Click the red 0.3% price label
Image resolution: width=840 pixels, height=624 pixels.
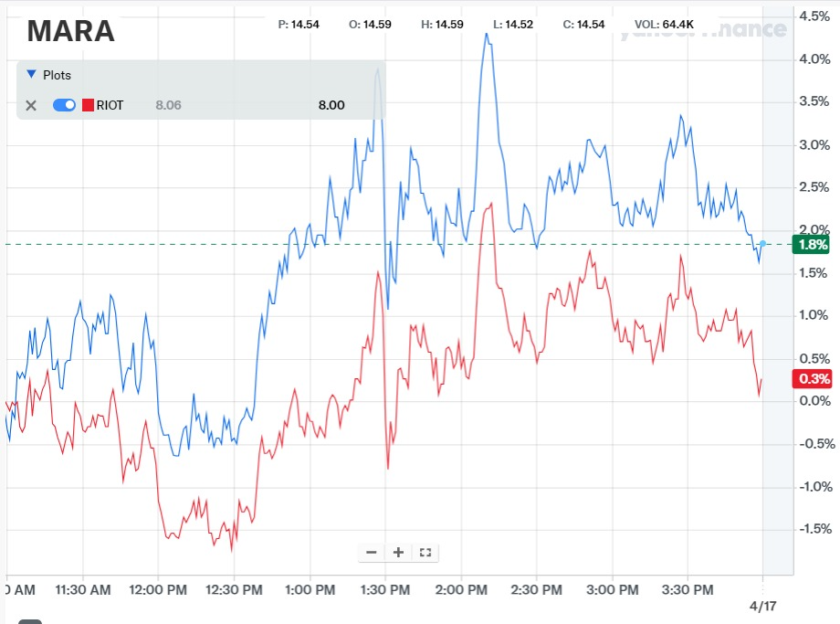pyautogui.click(x=813, y=379)
